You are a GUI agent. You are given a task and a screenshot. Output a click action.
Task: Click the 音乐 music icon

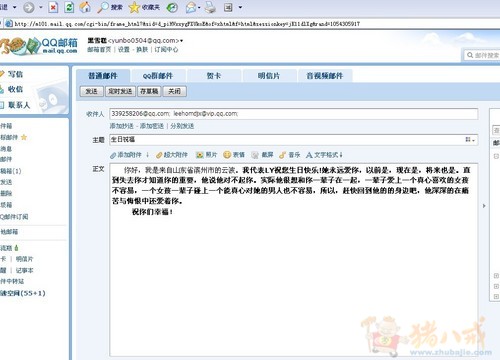[x=283, y=155]
